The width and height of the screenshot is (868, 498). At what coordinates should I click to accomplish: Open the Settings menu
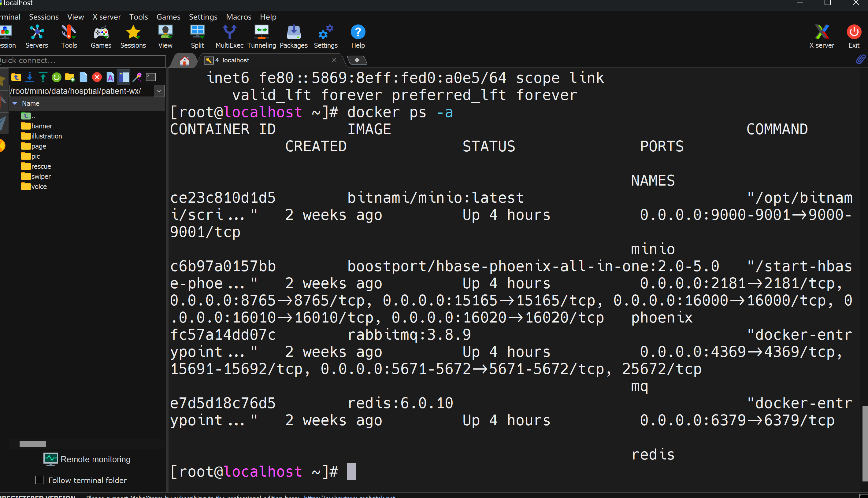(203, 17)
